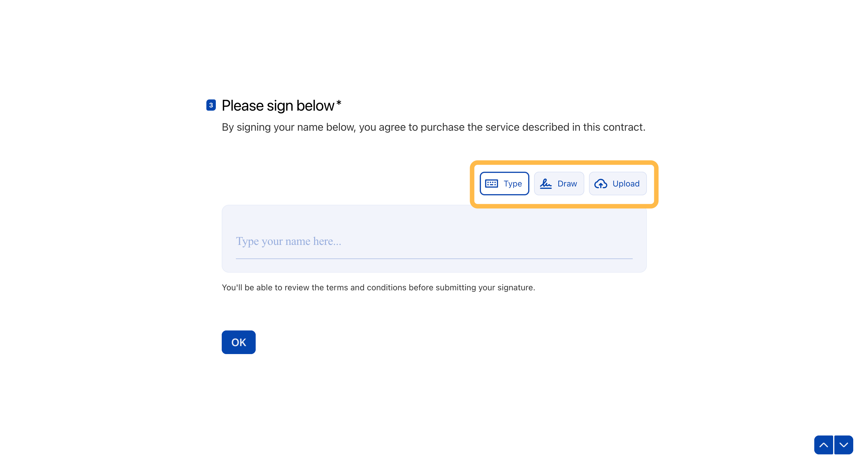Click the contract agreement description text

[433, 127]
